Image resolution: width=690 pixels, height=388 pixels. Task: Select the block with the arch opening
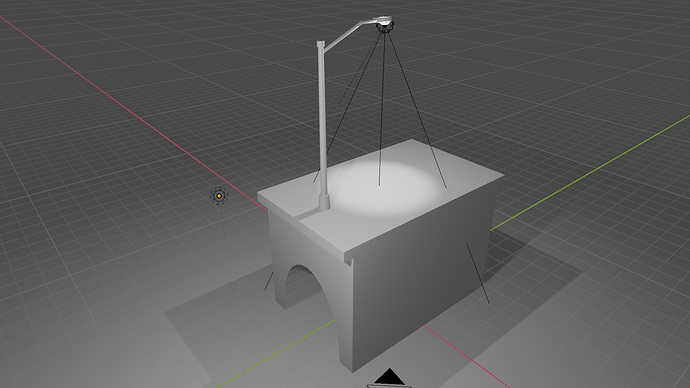[381, 255]
